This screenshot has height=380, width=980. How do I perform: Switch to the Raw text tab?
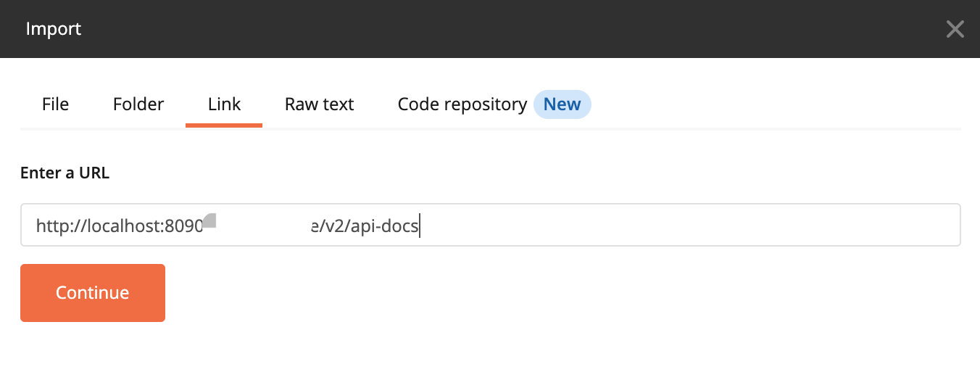319,104
